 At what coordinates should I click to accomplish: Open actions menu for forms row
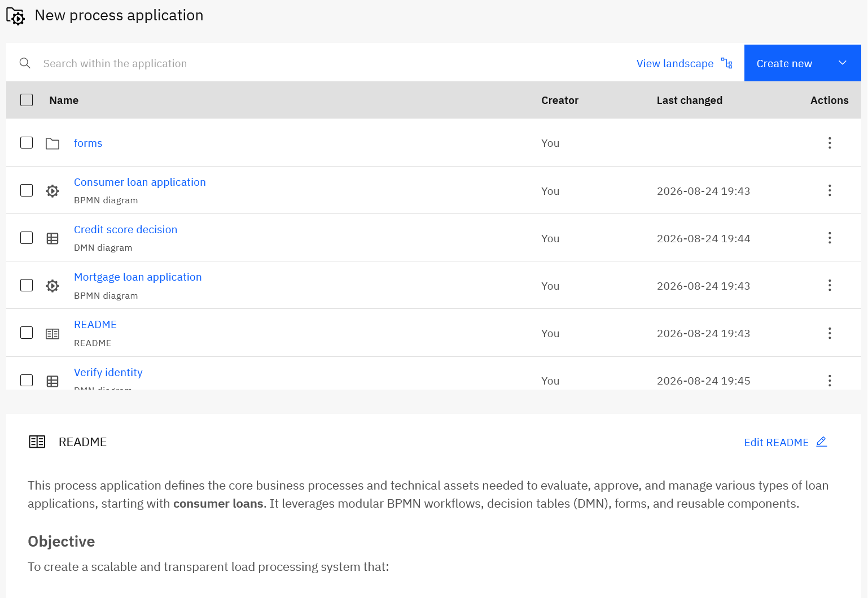[830, 143]
